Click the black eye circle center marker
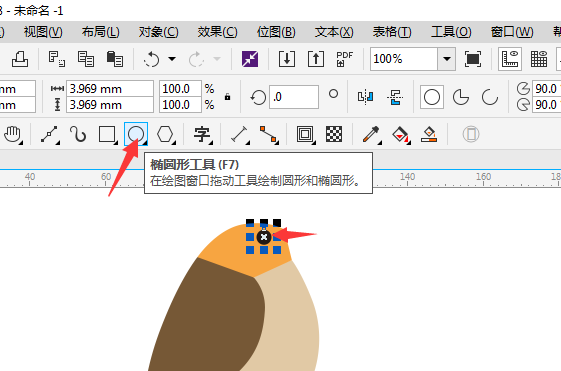561x371 pixels. (x=264, y=237)
